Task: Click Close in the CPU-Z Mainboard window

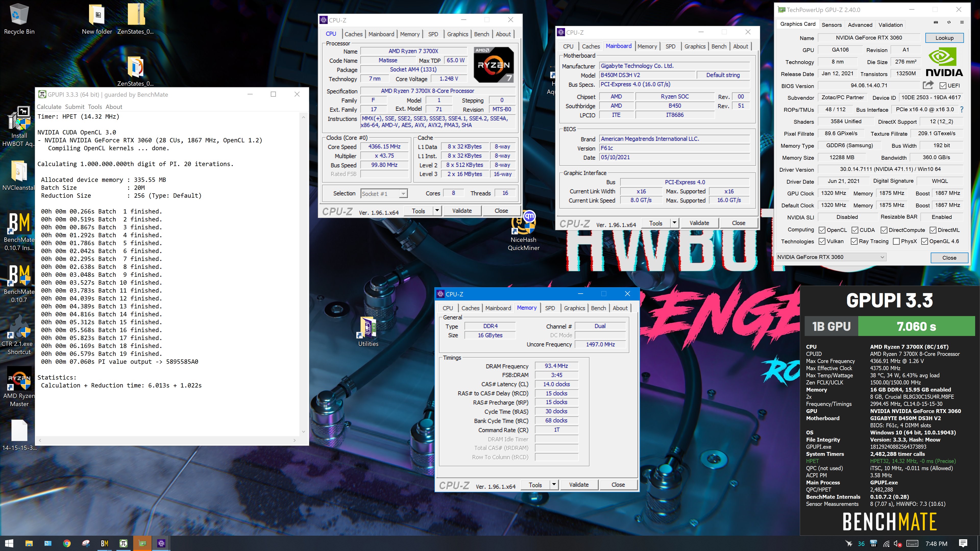Action: click(738, 223)
